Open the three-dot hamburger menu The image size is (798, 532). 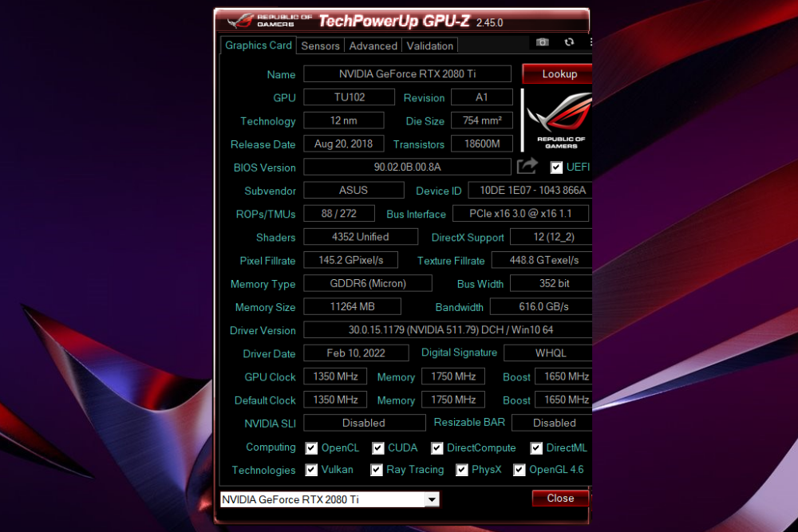(591, 42)
